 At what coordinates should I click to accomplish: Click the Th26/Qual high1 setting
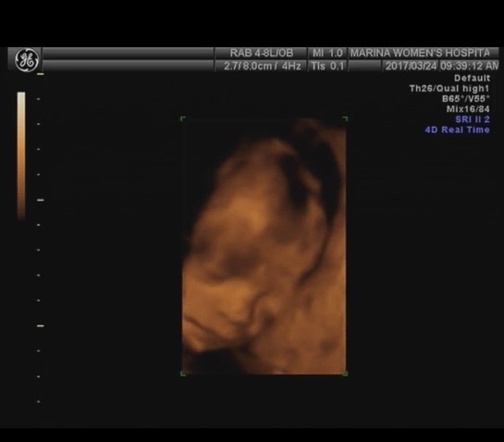point(449,89)
